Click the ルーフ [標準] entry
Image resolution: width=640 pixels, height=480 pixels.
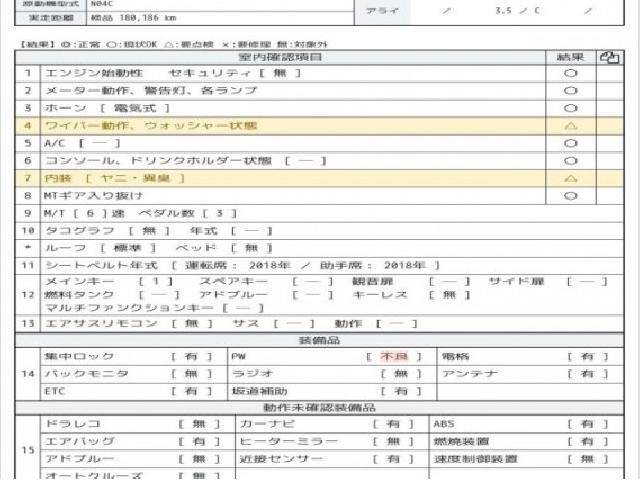(100, 248)
